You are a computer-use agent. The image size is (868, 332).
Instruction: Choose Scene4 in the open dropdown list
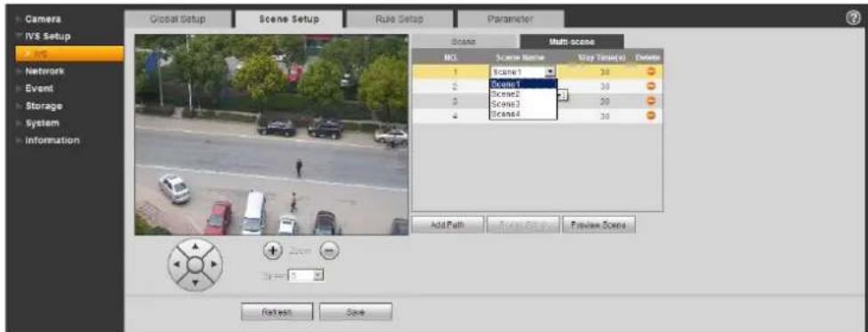pos(523,114)
